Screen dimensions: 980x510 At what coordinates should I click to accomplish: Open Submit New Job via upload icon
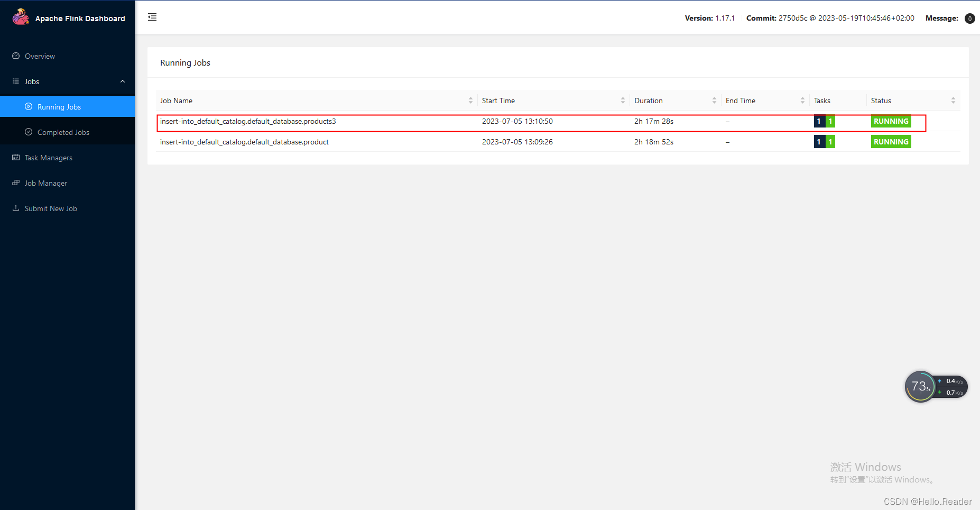click(x=16, y=208)
